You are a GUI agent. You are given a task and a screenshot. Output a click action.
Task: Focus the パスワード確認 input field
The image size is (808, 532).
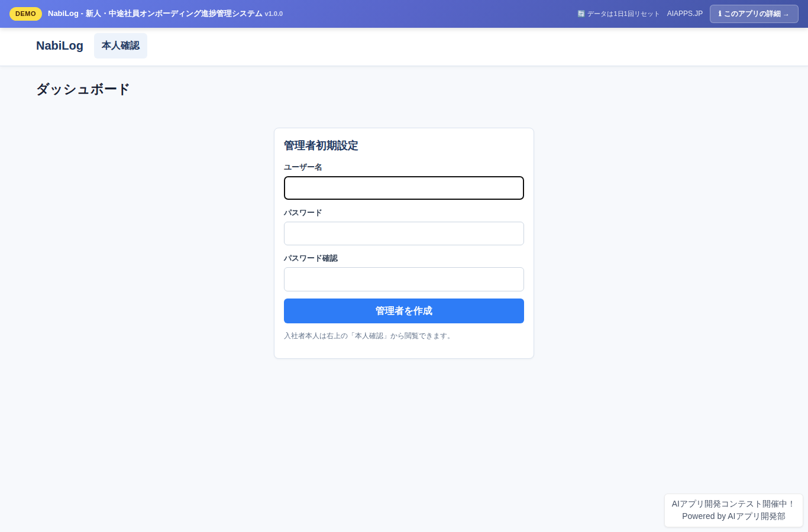point(404,279)
